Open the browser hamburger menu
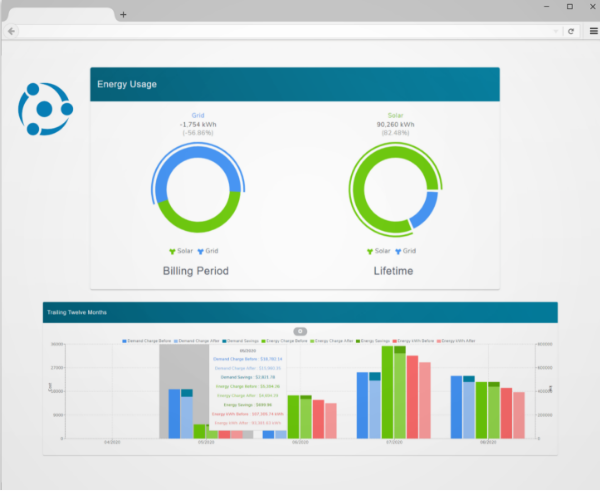 point(593,31)
